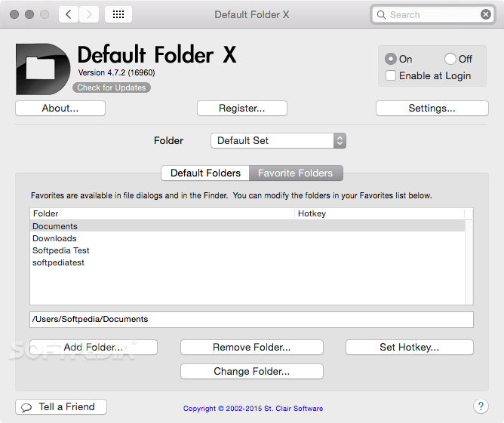Click the Register button
504x423 pixels.
242,109
